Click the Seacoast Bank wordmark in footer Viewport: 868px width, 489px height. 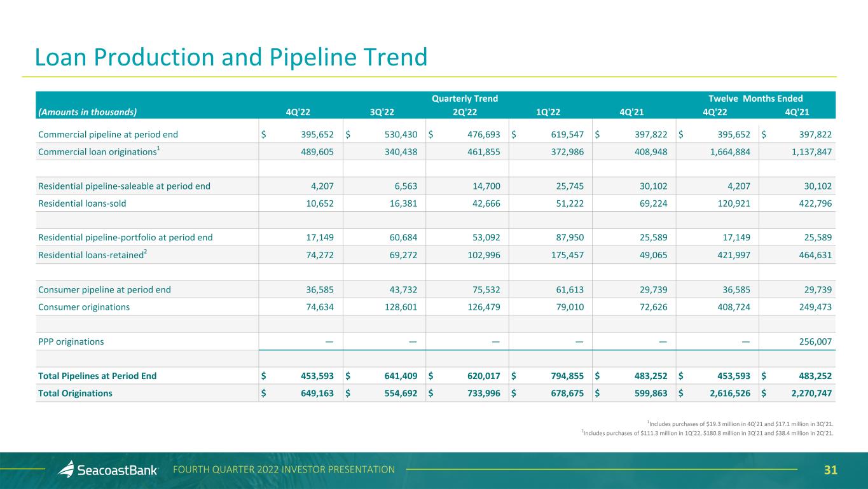point(118,471)
